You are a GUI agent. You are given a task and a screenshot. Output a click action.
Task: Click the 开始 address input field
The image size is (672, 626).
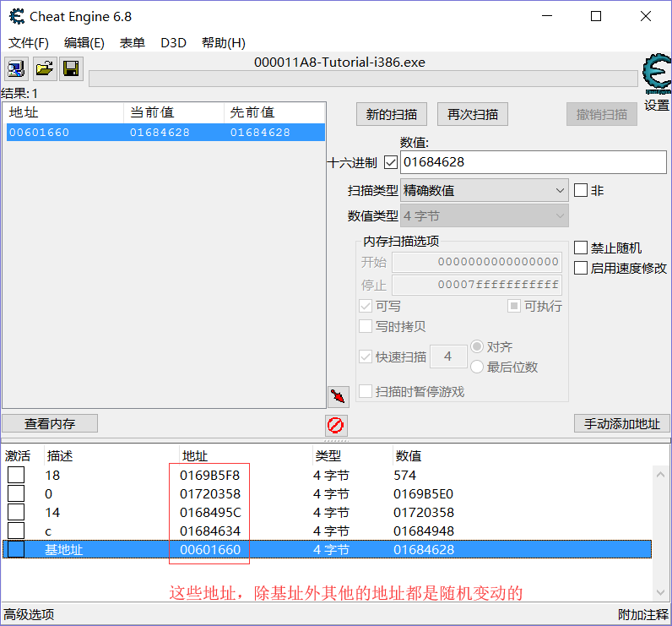(477, 262)
